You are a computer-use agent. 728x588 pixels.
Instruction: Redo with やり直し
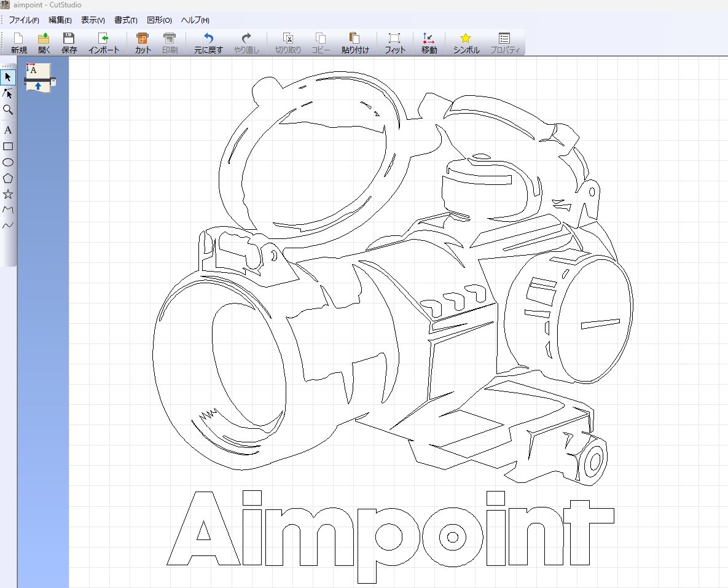tap(246, 43)
